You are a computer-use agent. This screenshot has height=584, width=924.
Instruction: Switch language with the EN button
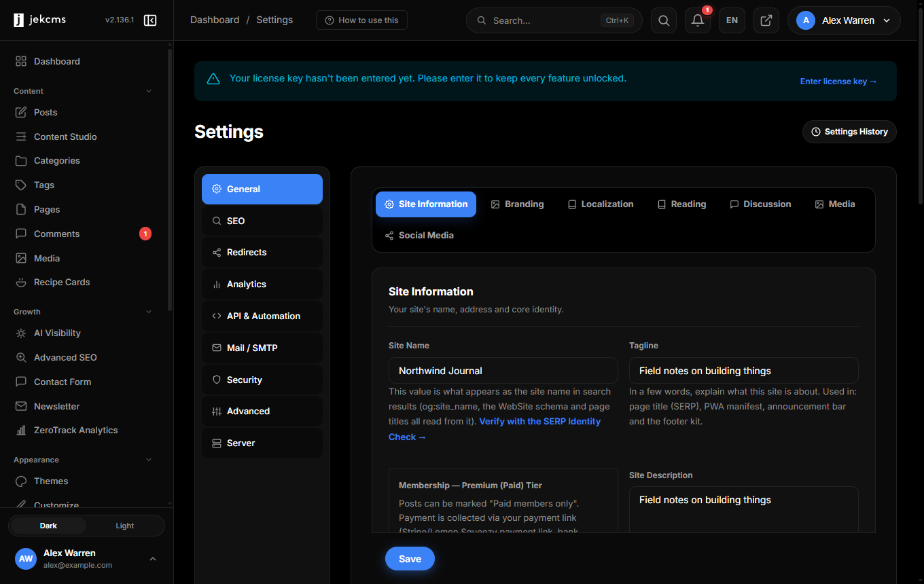[x=732, y=20]
